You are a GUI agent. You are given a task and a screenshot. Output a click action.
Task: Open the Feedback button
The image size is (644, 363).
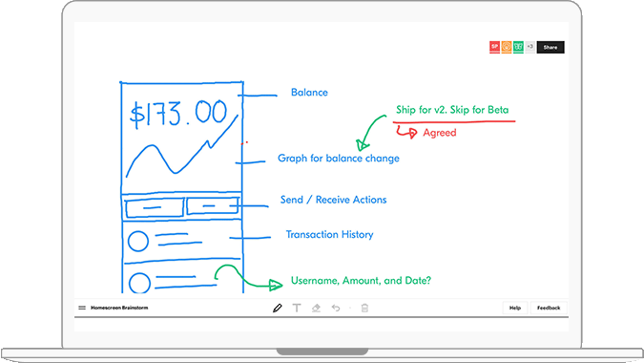549,308
